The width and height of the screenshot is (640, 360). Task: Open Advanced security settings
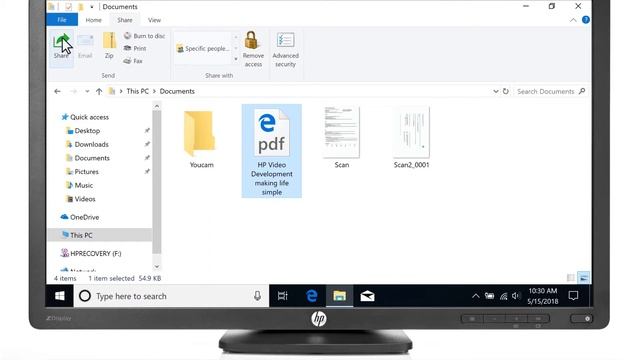[x=285, y=49]
